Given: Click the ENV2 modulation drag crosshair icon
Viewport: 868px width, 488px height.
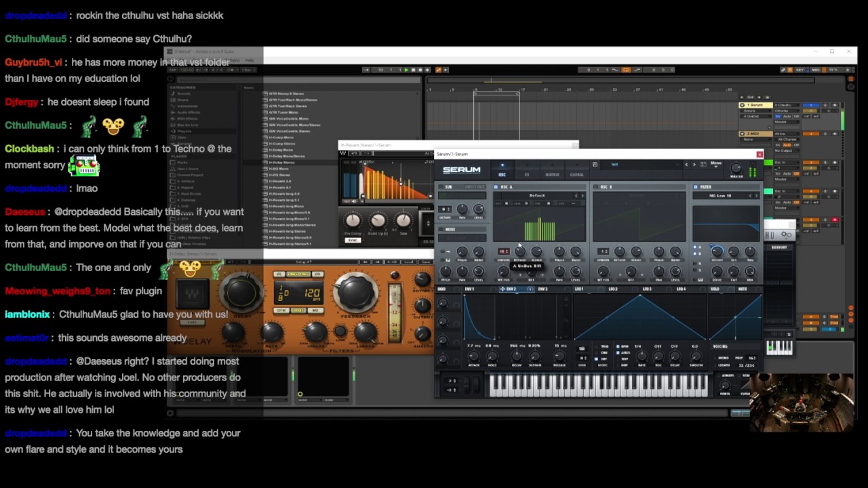Looking at the screenshot, I should 502,289.
